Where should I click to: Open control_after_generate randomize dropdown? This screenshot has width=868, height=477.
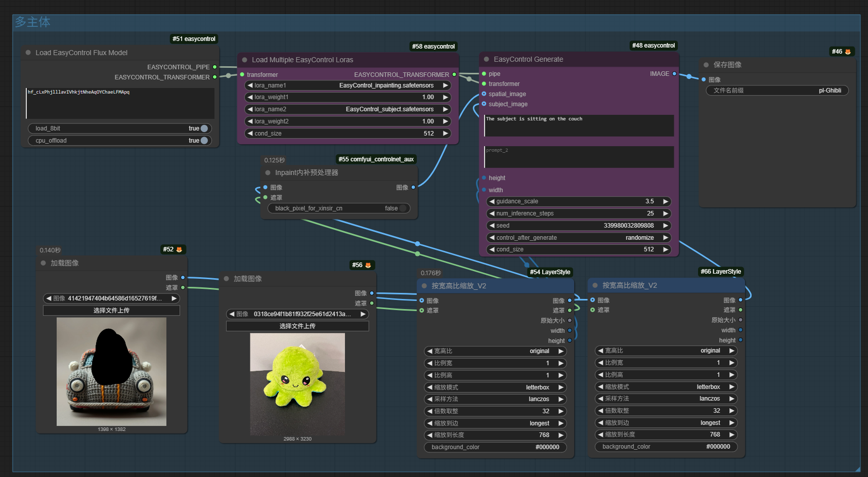(579, 238)
